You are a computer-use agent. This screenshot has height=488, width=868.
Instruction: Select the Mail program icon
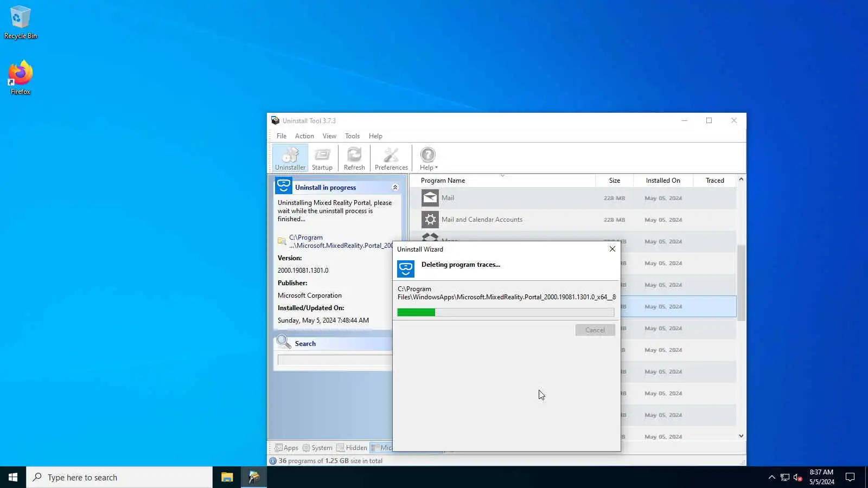(430, 198)
